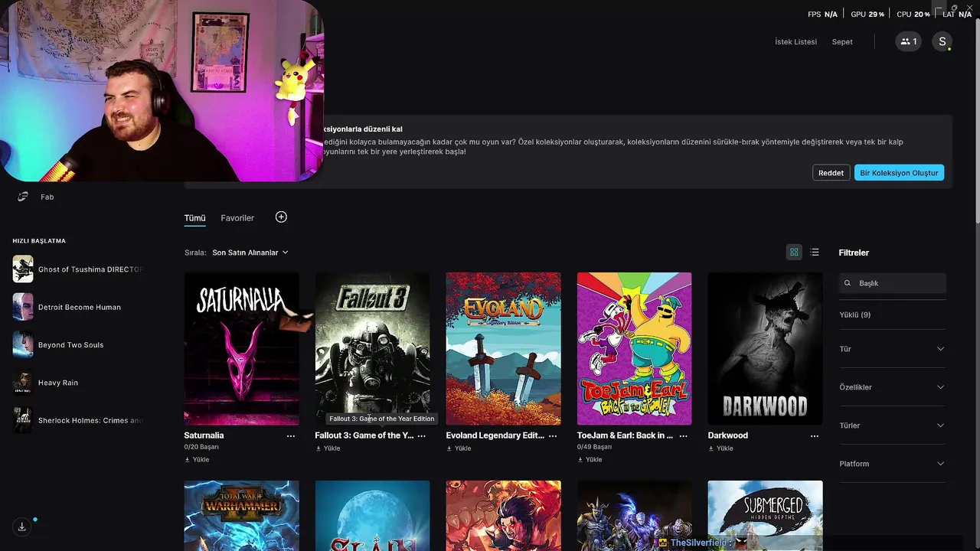Click Beyond Two Souls text
This screenshot has width=980, height=551.
point(70,345)
